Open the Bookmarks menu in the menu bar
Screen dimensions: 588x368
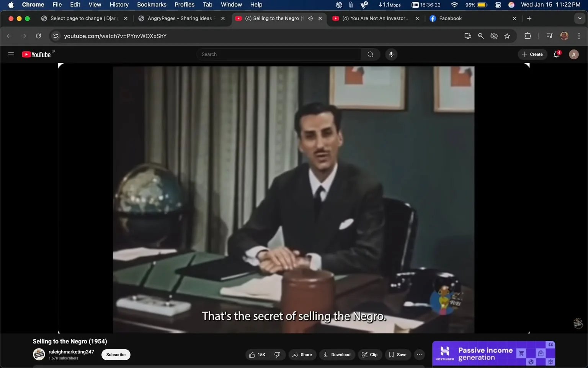coord(152,5)
